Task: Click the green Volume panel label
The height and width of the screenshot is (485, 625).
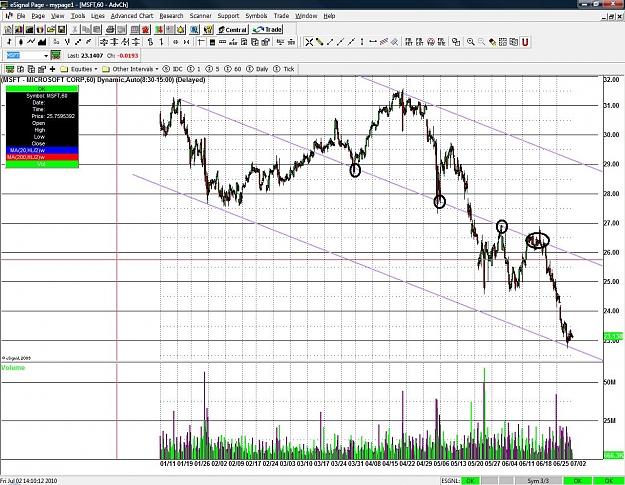Action: pyautogui.click(x=13, y=367)
